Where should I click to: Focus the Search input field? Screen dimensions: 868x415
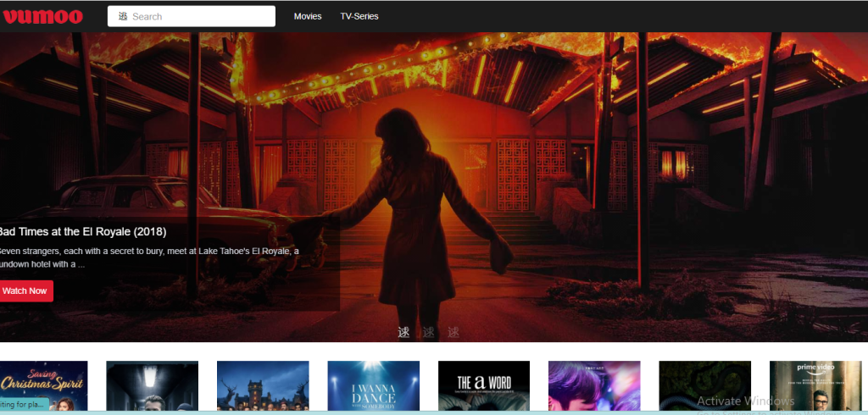(192, 17)
